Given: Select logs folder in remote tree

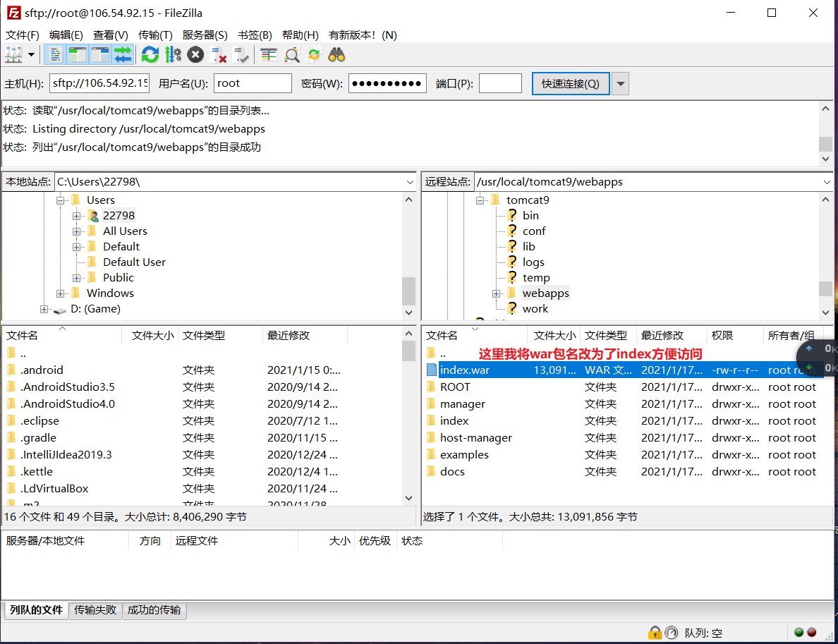Looking at the screenshot, I should [x=533, y=262].
